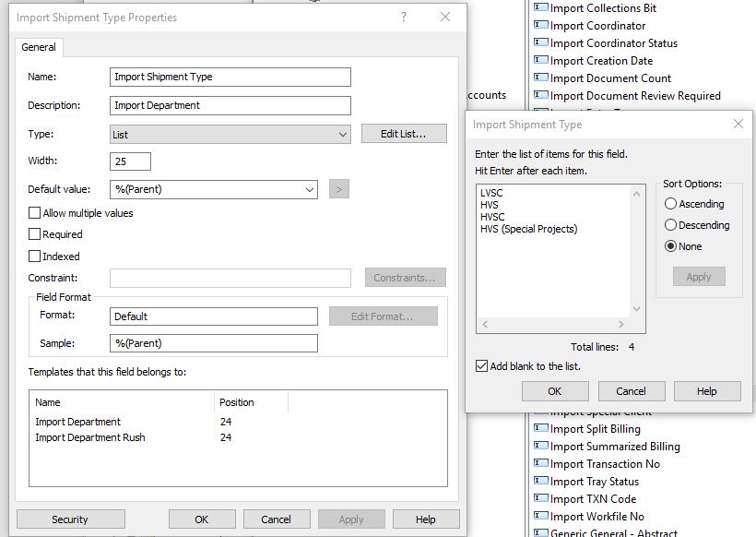756x537 pixels.
Task: Open the Type dropdown list
Action: tap(343, 135)
